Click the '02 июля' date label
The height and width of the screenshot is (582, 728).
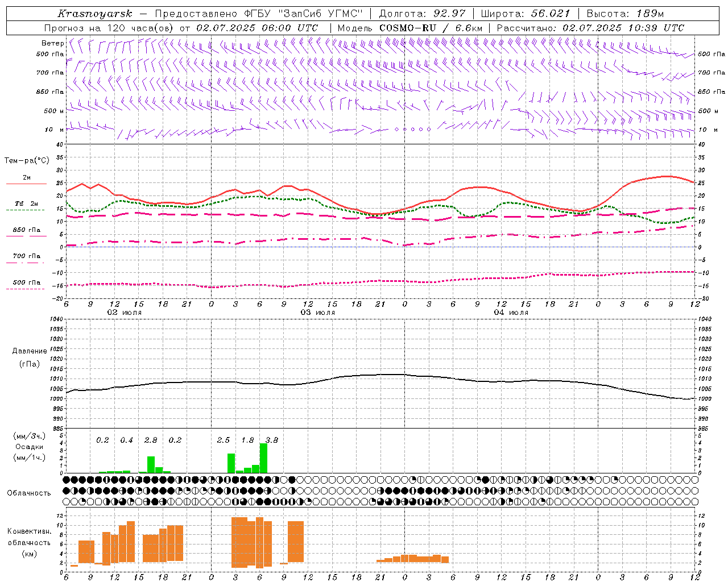tap(125, 313)
